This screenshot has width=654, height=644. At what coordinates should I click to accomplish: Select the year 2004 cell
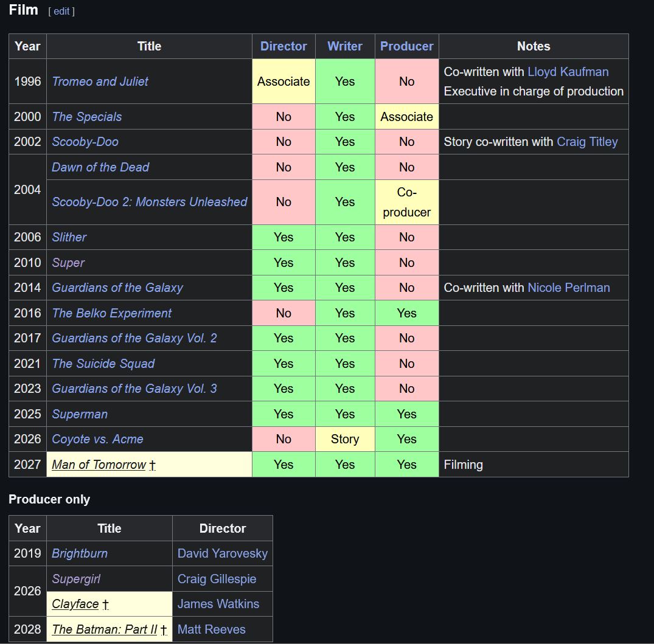point(27,190)
